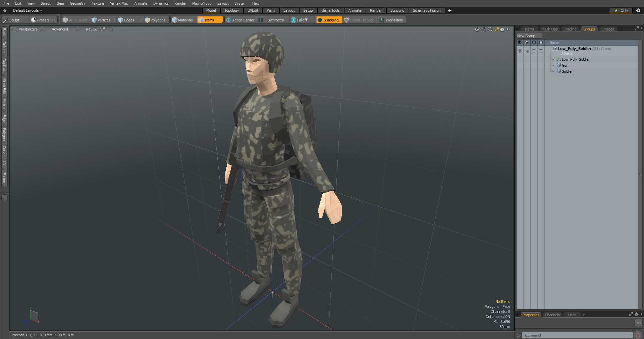The width and height of the screenshot is (644, 339).
Task: Click the visibility eye column header
Action: (520, 43)
